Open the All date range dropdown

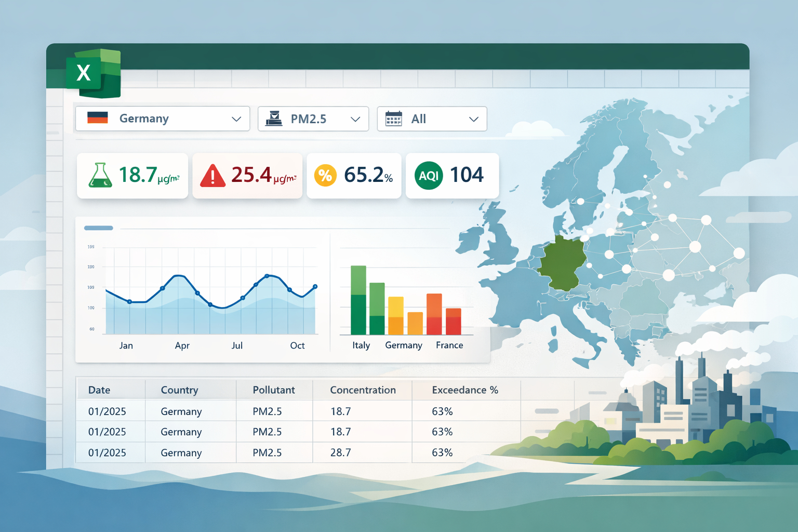[x=432, y=118]
